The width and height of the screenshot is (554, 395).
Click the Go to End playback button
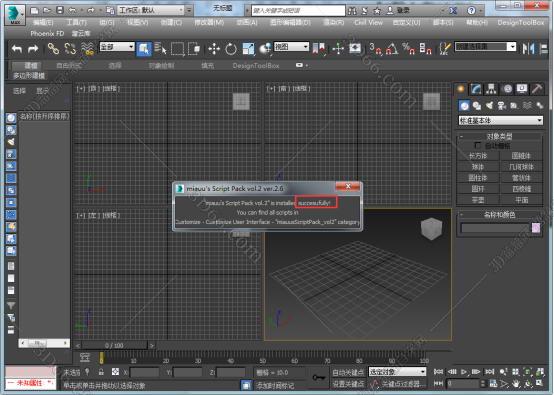490,372
